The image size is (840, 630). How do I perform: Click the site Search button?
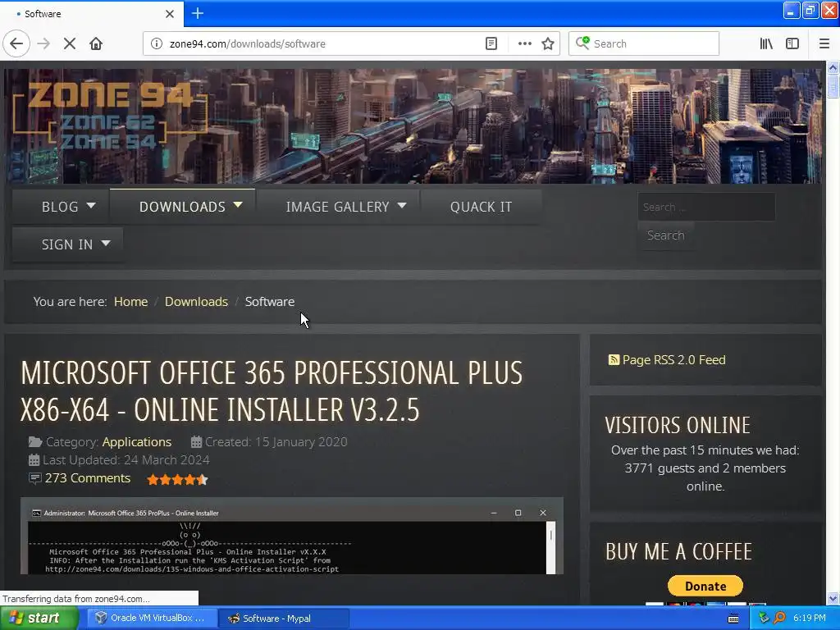pos(665,235)
